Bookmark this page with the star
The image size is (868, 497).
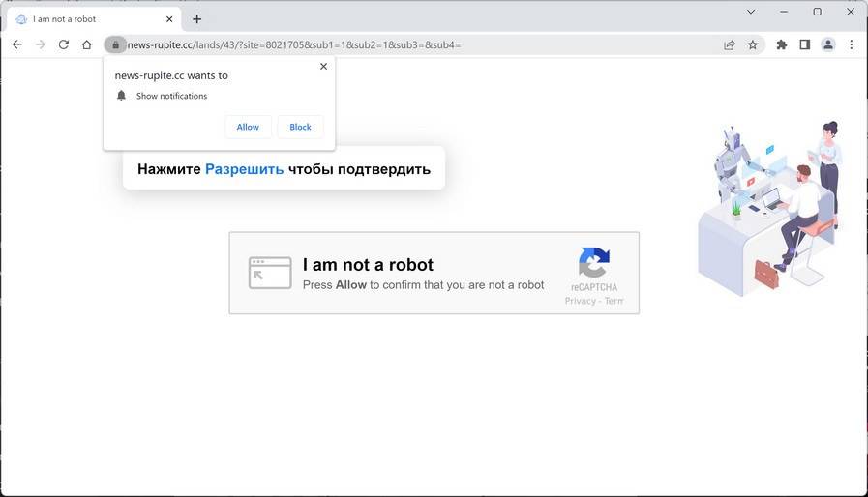pyautogui.click(x=753, y=44)
